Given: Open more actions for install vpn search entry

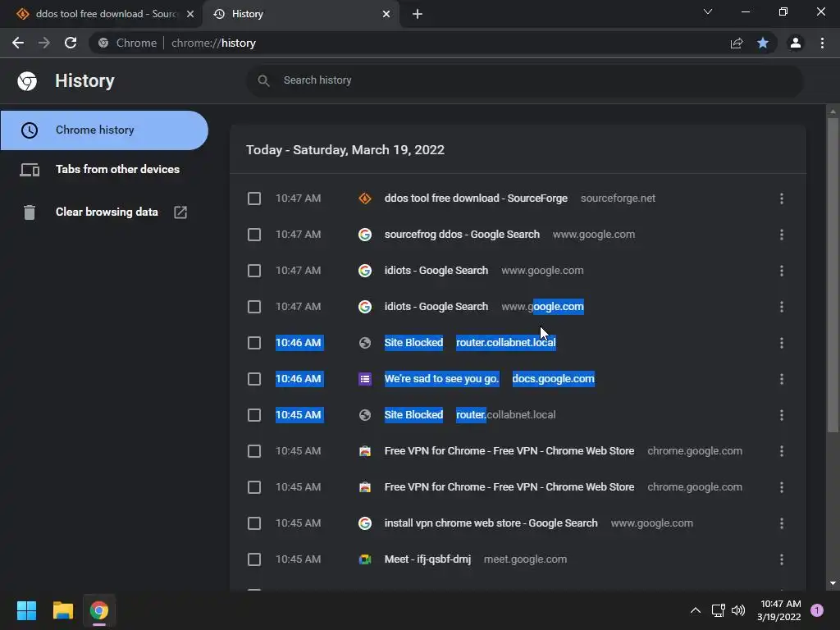Looking at the screenshot, I should (x=782, y=523).
